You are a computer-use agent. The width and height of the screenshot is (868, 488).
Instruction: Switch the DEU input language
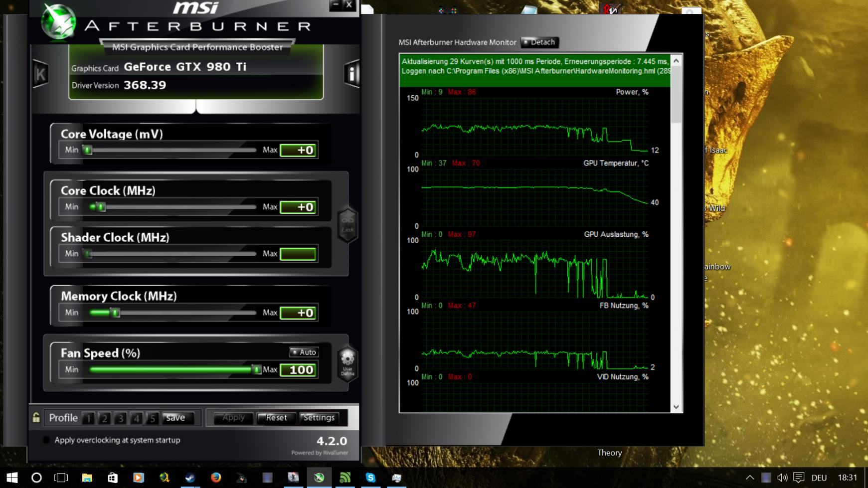(819, 478)
